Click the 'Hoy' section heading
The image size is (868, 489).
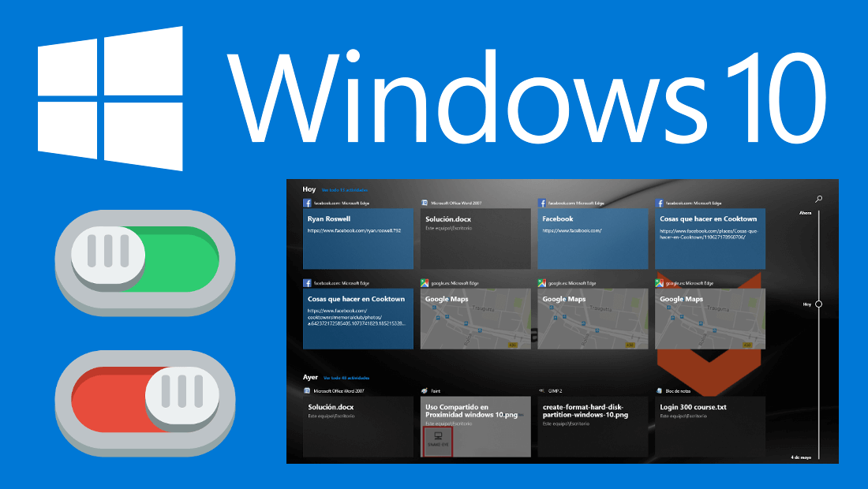[x=309, y=189]
